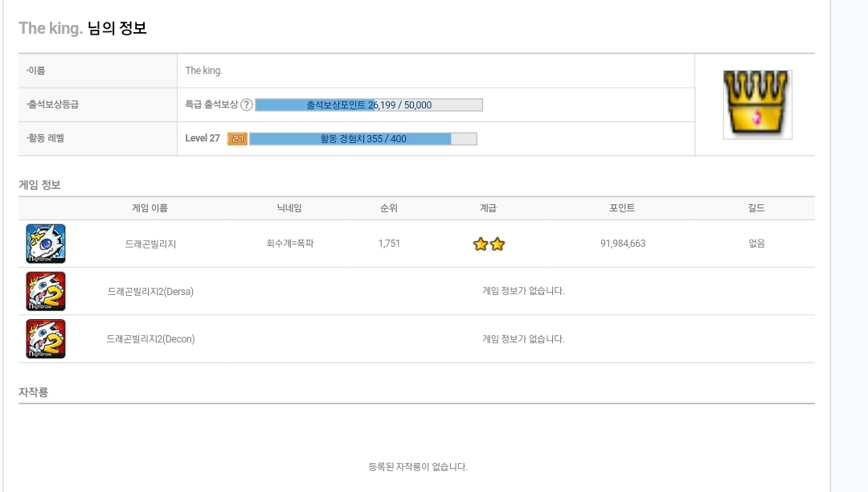Screen dimensions: 868x492
Task: Click the 출석보상포인트 progress bar
Action: point(369,105)
